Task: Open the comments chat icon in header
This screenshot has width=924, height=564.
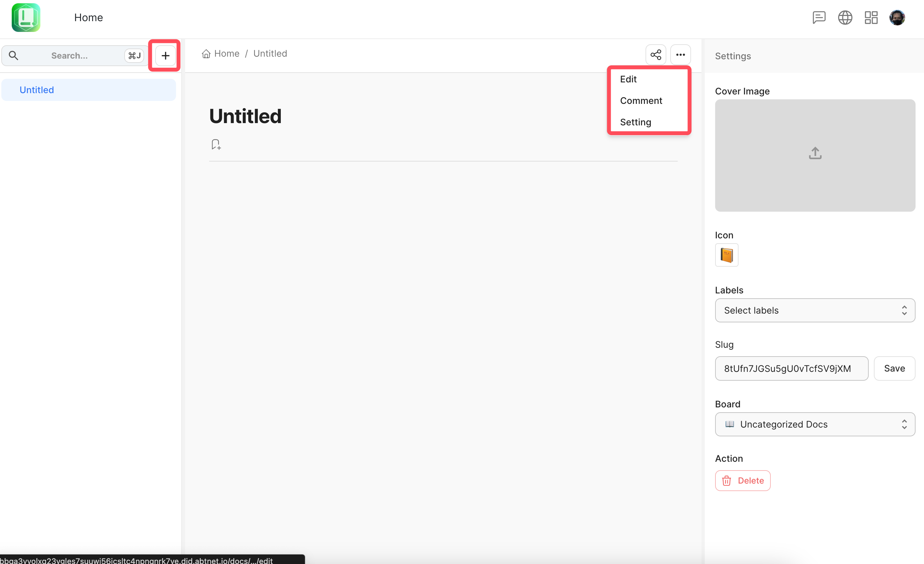Action: point(819,18)
